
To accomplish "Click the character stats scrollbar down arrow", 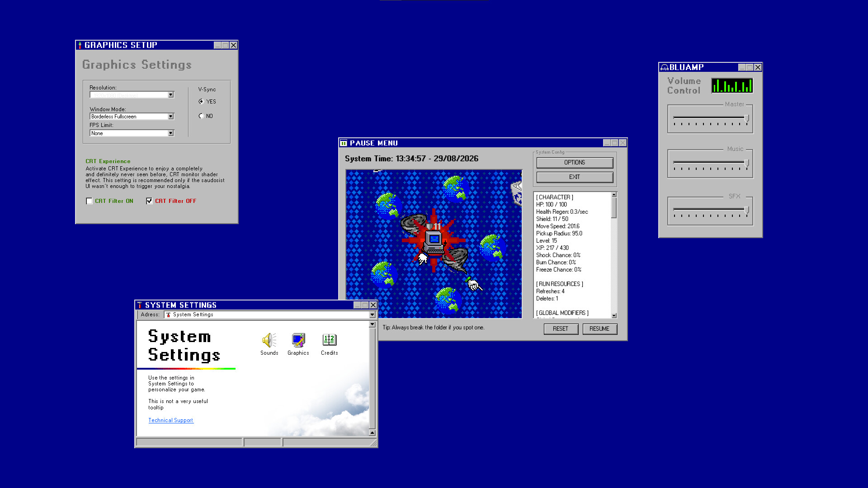I will pos(614,315).
